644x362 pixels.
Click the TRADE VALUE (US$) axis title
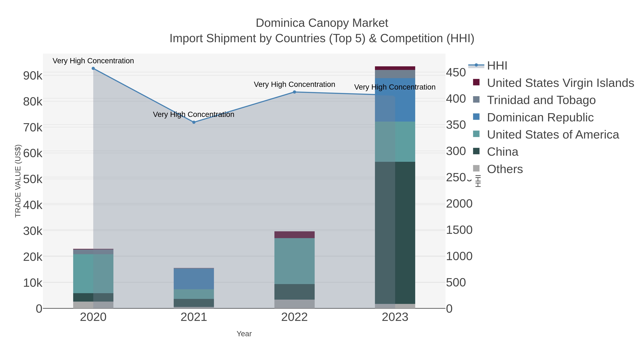point(18,181)
